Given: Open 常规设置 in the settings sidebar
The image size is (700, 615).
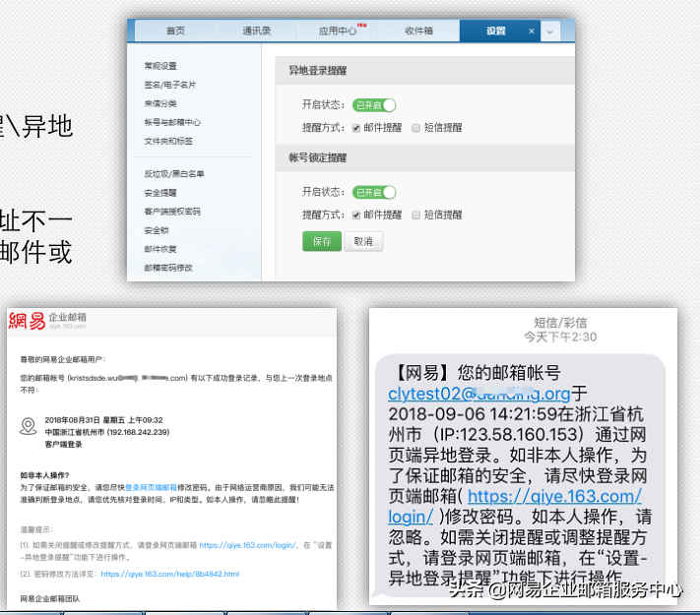Looking at the screenshot, I should point(160,66).
